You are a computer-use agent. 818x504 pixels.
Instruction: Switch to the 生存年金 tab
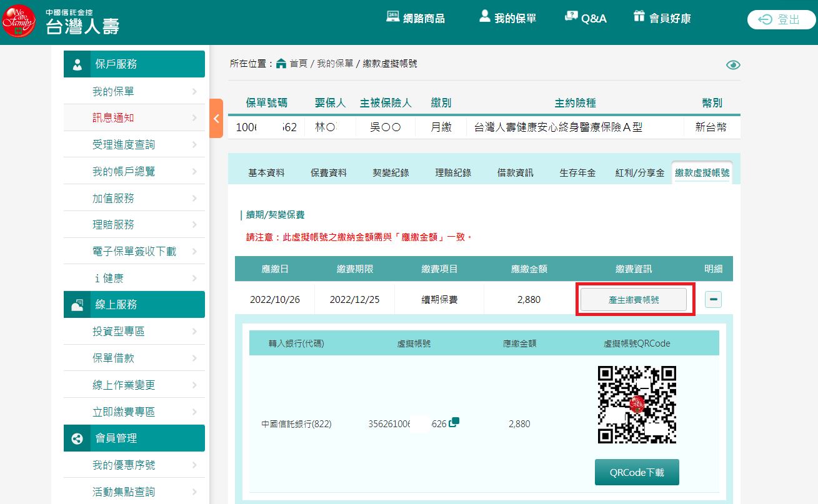(577, 173)
